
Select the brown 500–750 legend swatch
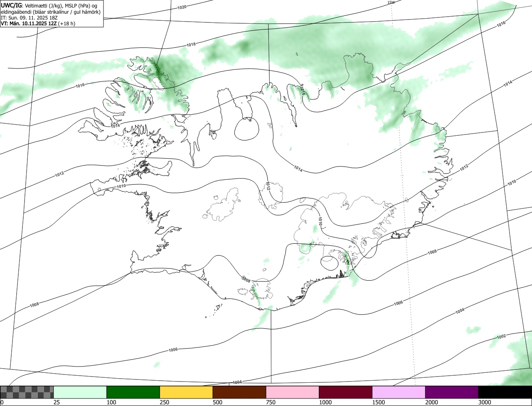pyautogui.click(x=239, y=392)
